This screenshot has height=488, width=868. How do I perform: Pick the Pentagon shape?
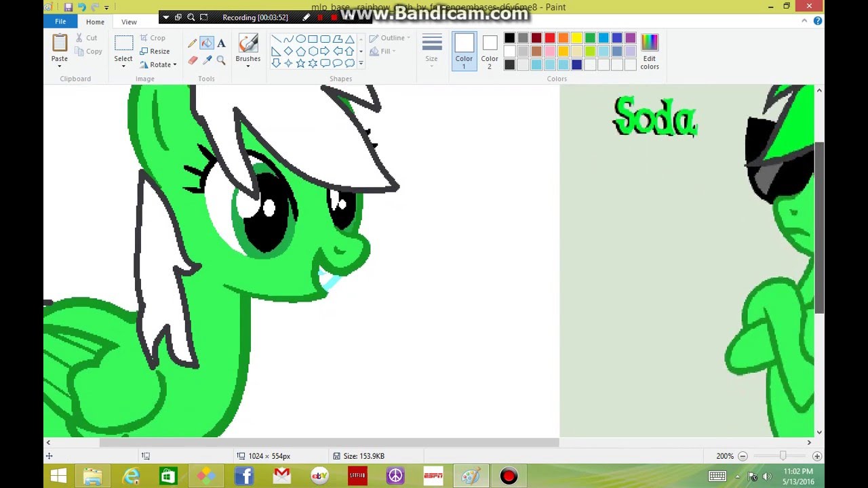click(300, 52)
